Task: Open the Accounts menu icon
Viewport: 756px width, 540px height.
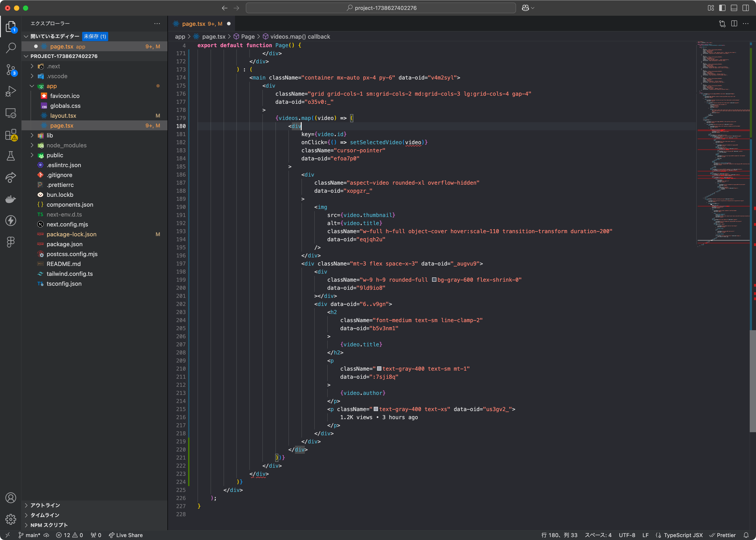Action: (x=11, y=498)
